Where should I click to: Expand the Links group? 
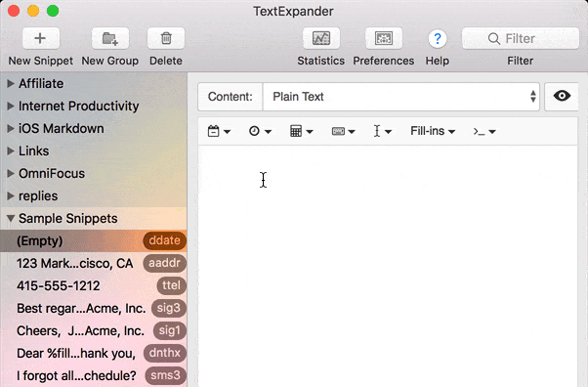(x=11, y=151)
